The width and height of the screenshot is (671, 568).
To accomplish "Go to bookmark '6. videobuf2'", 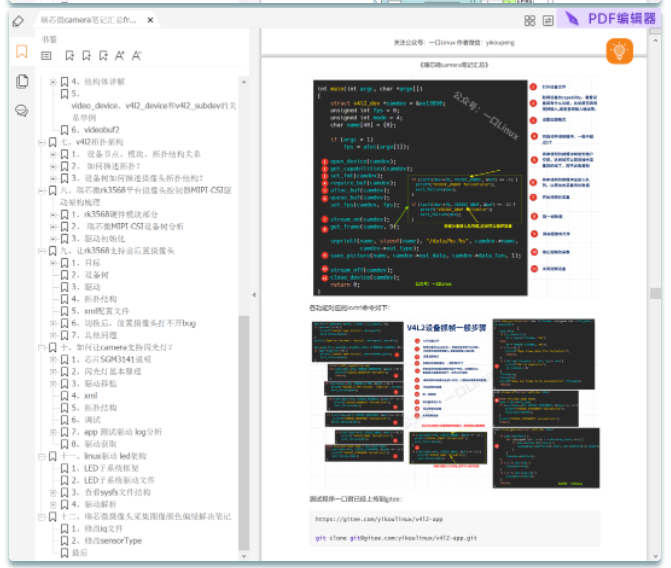I will [x=95, y=130].
